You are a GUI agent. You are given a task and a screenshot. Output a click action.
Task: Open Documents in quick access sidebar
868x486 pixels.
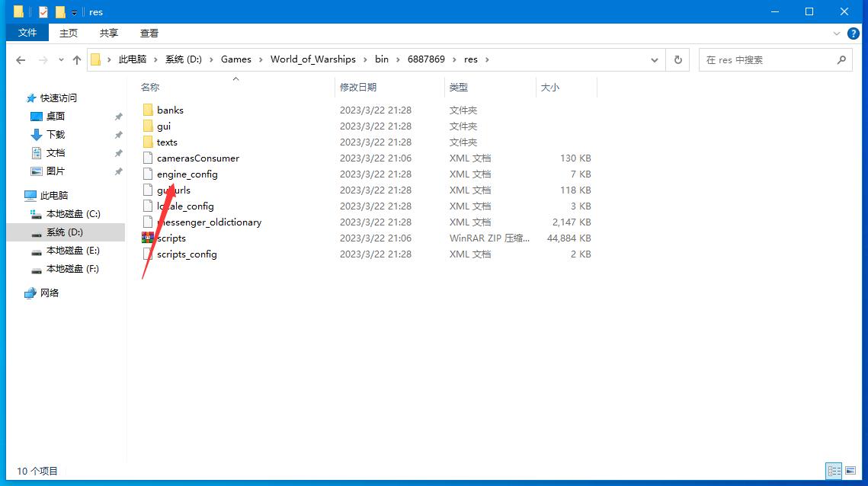(56, 153)
